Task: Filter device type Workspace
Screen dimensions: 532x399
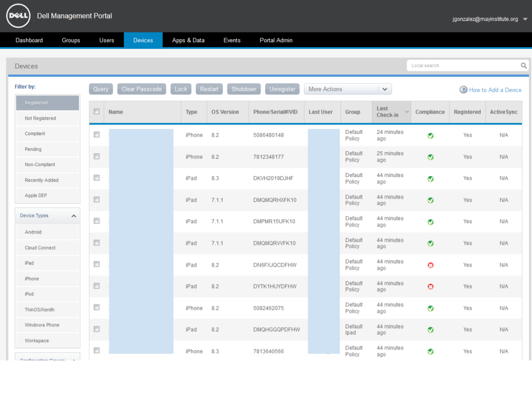Action: point(47,341)
